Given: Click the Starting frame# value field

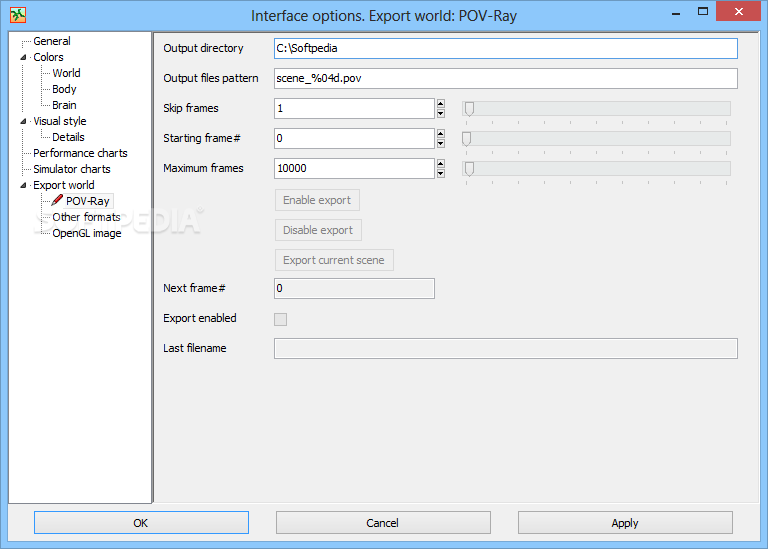Looking at the screenshot, I should point(355,139).
